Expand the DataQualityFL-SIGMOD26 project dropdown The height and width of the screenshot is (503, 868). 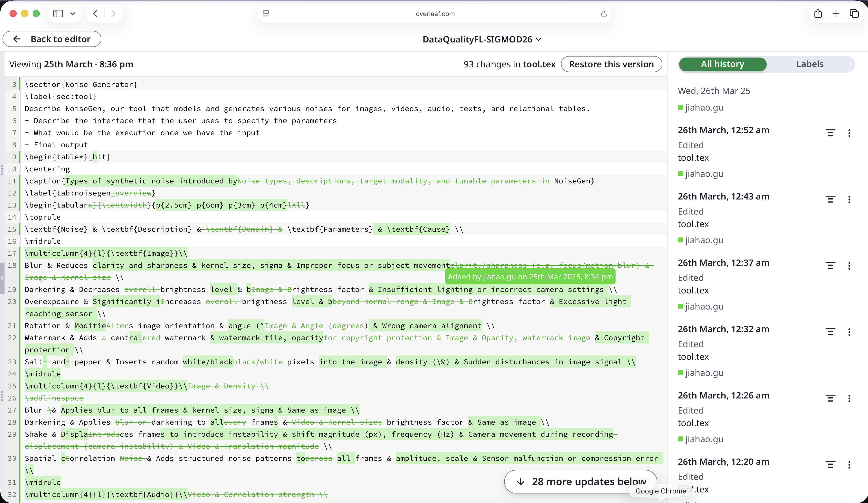point(482,39)
